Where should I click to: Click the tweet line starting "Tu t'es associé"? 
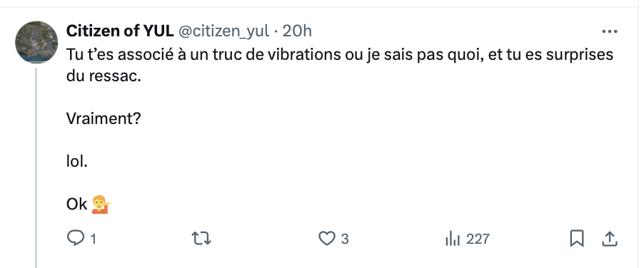(x=340, y=54)
